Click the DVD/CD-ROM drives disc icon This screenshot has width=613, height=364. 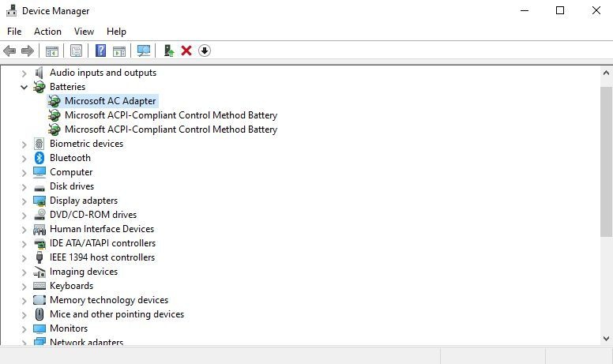point(39,215)
